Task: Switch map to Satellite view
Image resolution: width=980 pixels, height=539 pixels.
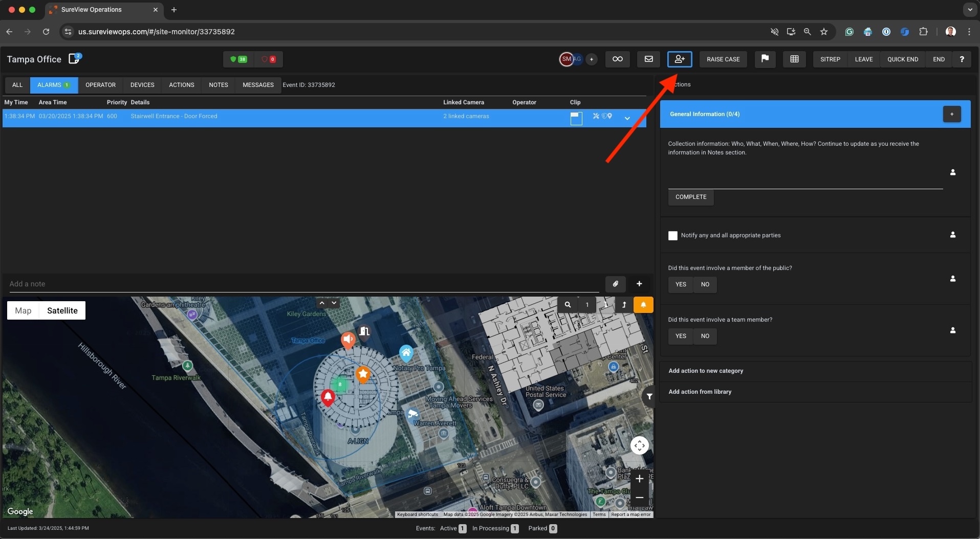Action: point(62,310)
